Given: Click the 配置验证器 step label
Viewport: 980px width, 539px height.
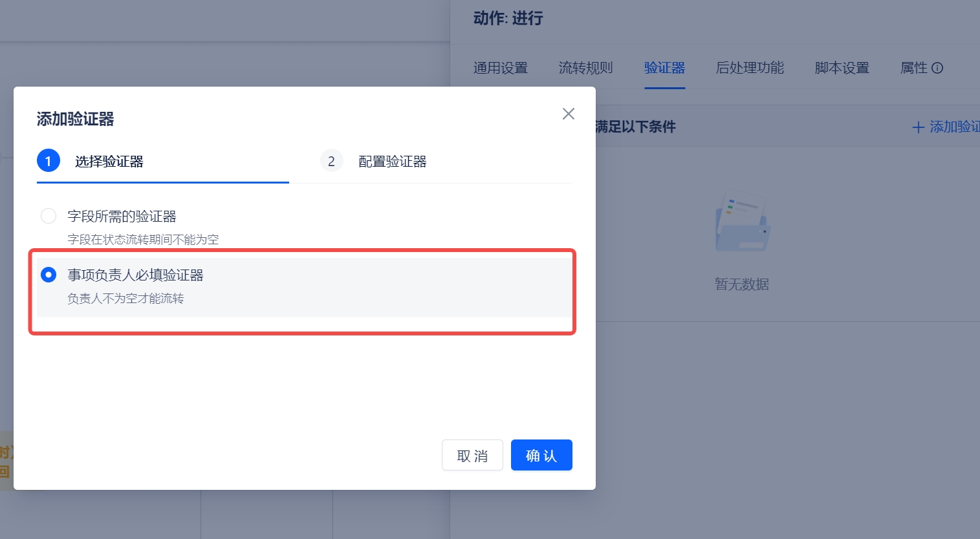Looking at the screenshot, I should click(x=392, y=162).
